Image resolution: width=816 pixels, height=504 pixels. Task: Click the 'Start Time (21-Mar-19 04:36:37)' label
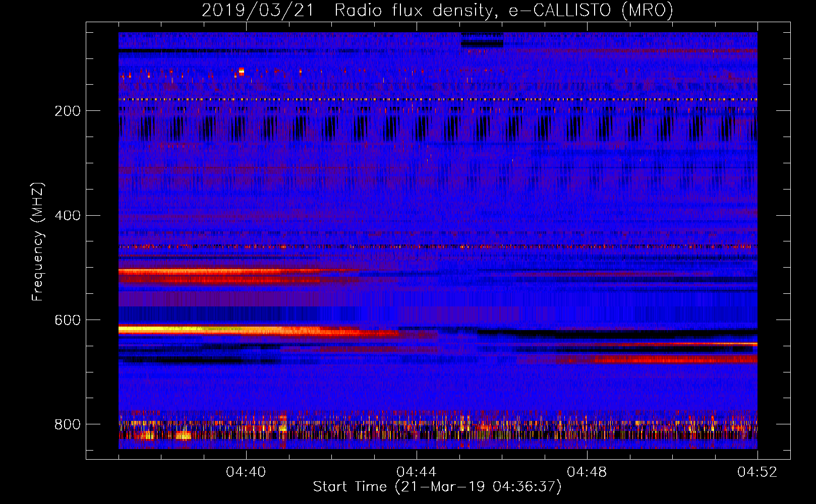click(x=437, y=487)
